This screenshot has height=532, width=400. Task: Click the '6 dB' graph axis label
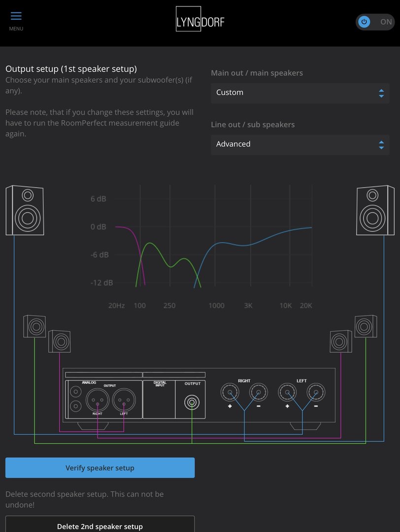[x=99, y=199]
